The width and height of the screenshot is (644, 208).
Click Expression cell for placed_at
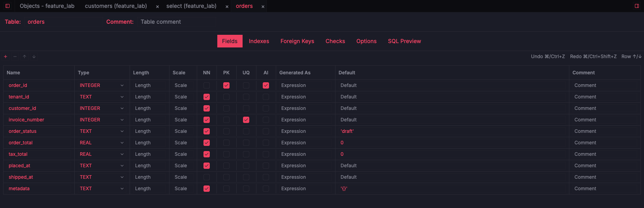[x=305, y=166]
